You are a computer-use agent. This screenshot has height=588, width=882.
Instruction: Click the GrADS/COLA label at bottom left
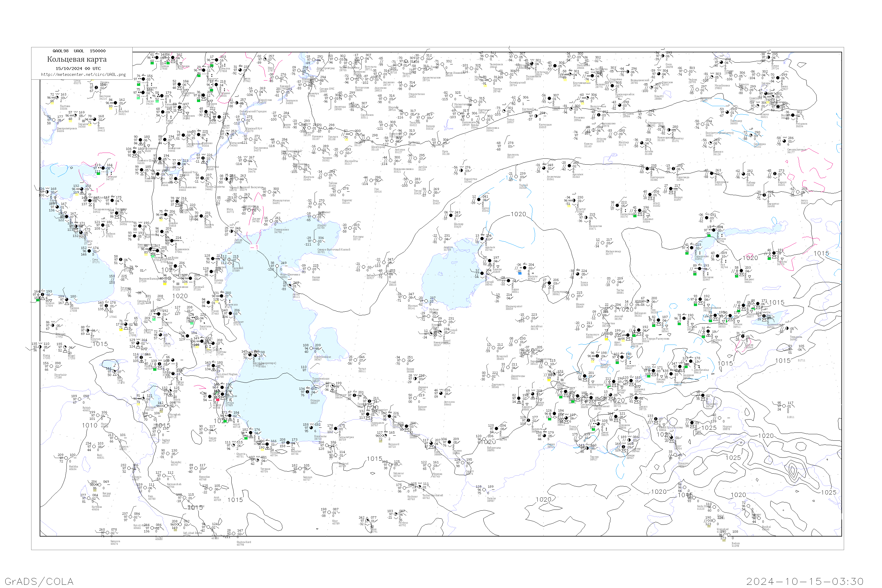[39, 581]
